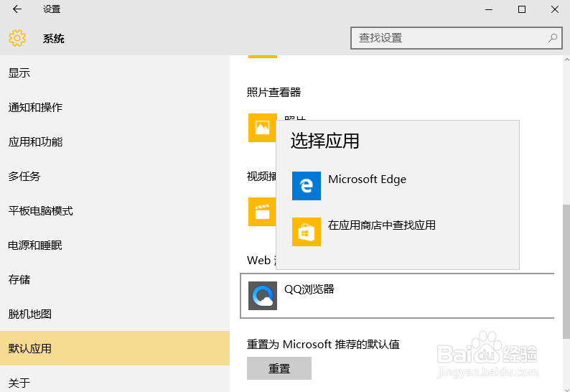Focus the 查找设置 search field
570x392 pixels.
click(x=457, y=38)
